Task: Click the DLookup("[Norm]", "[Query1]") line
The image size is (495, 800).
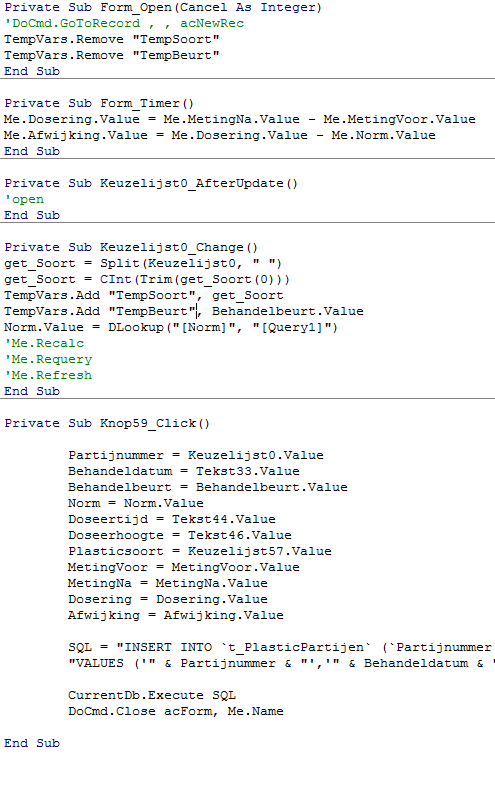Action: (x=171, y=328)
